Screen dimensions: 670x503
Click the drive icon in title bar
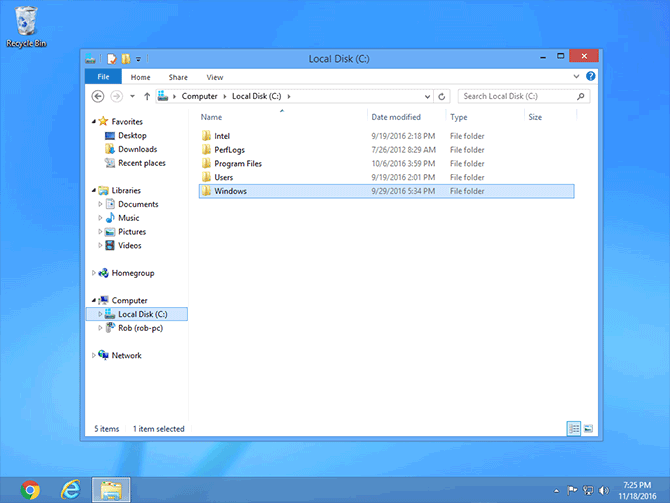coord(90,59)
